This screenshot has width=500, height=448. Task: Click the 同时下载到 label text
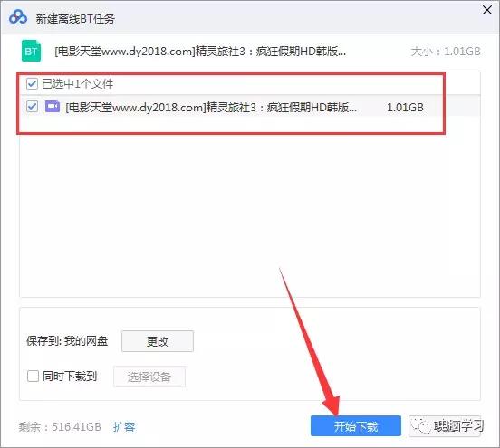(70, 377)
